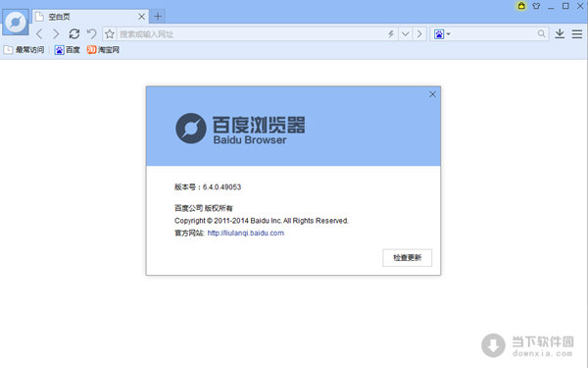
Task: Close the 空白页 tab
Action: (141, 17)
